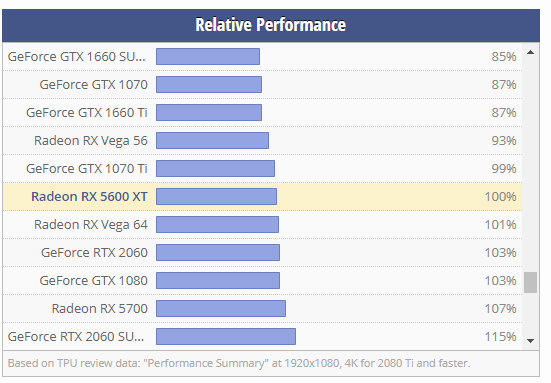Image resolution: width=551 pixels, height=383 pixels.
Task: Open Radeon RX Vega 56 entry
Action: tap(91, 141)
